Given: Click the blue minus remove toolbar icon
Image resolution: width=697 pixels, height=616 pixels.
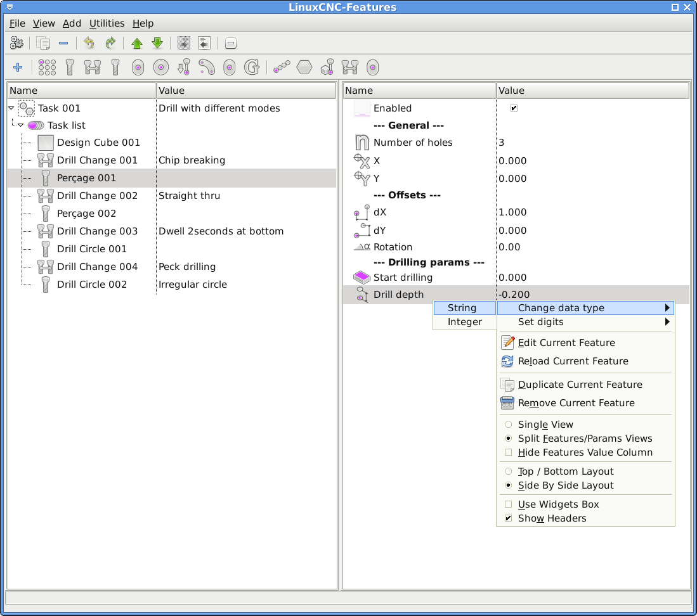Looking at the screenshot, I should tap(63, 43).
